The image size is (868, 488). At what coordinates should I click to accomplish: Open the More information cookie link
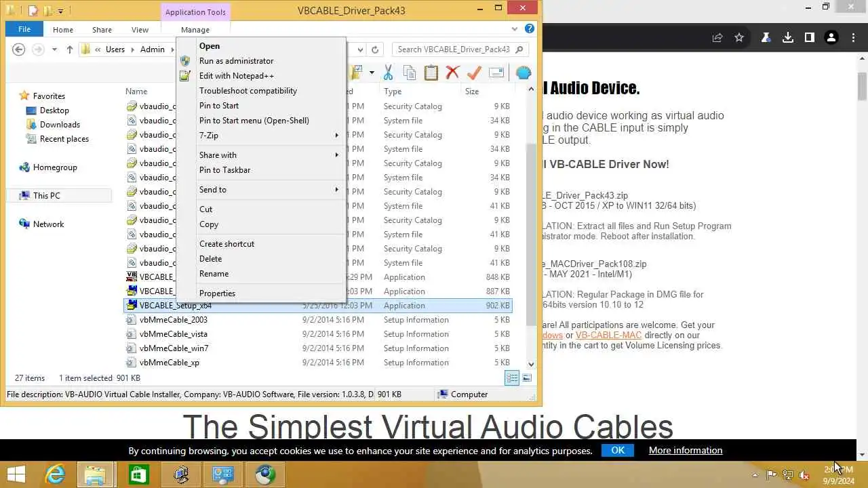[x=686, y=450]
